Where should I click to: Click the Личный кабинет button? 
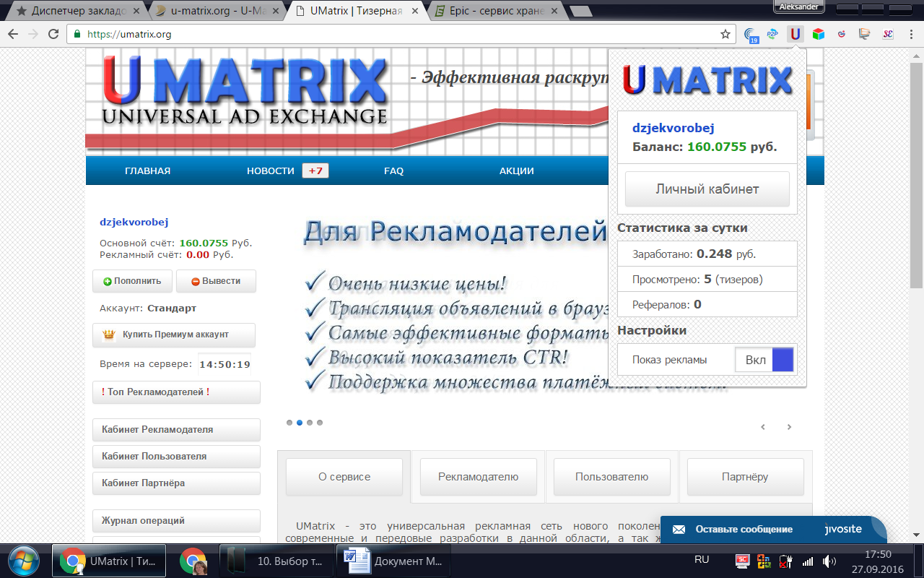click(x=707, y=189)
